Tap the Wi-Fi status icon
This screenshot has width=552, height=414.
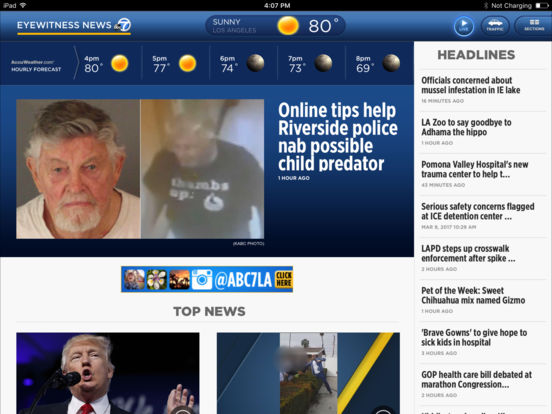tap(23, 5)
